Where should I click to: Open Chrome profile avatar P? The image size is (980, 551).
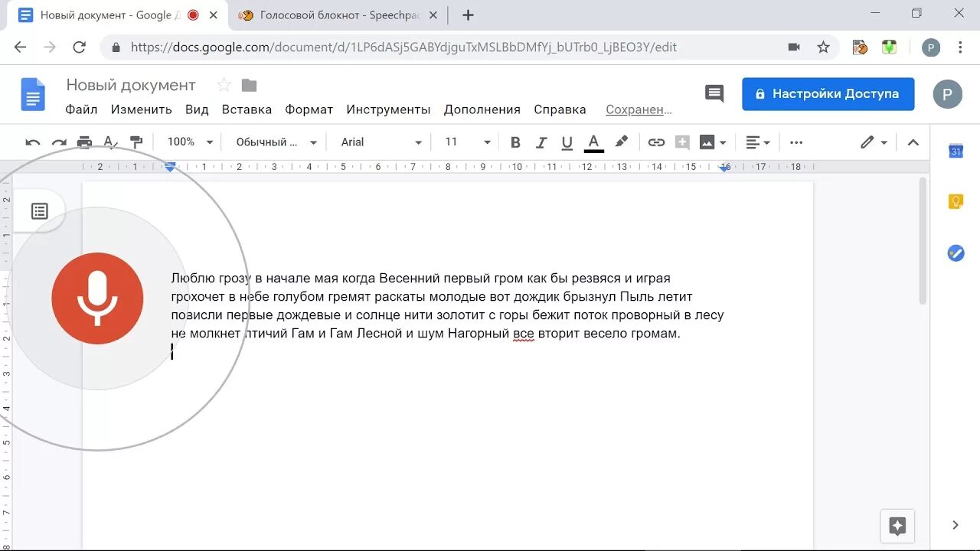[931, 47]
